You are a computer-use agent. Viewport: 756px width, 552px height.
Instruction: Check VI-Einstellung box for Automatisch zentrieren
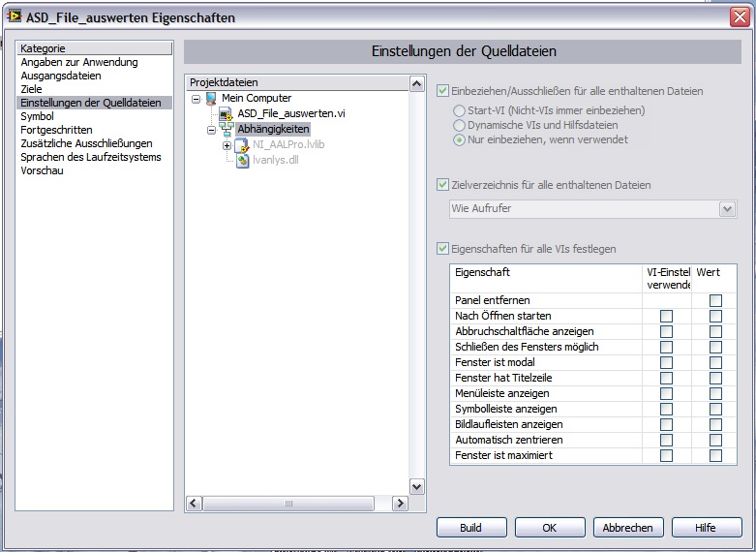[x=666, y=440]
